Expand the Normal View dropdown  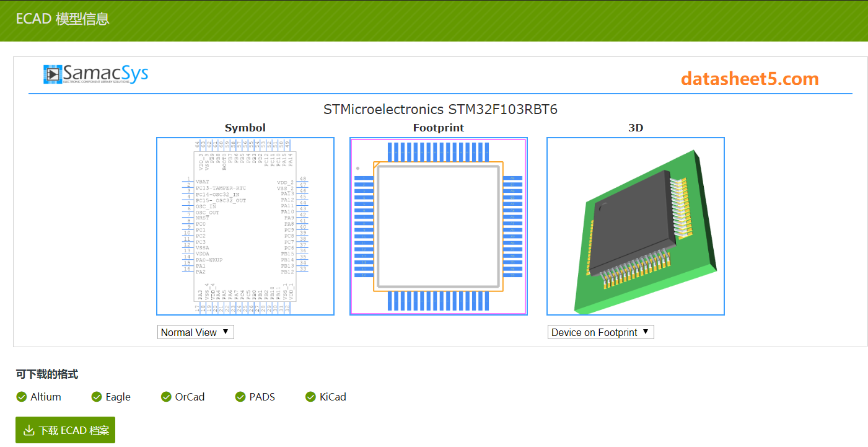[196, 332]
